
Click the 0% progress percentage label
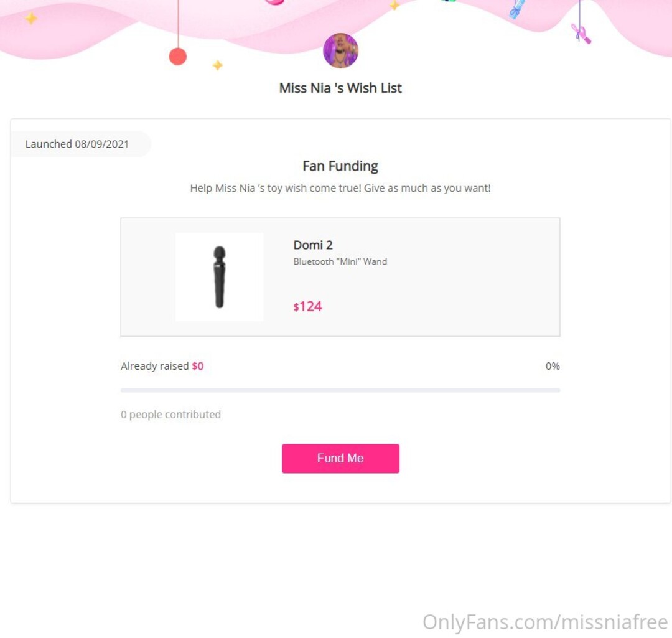click(553, 366)
